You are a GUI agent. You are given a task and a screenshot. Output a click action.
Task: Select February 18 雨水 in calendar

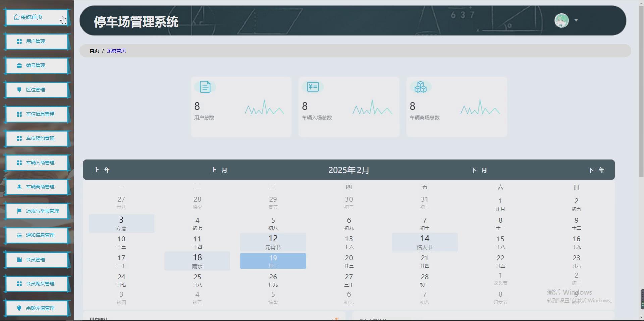pyautogui.click(x=197, y=261)
